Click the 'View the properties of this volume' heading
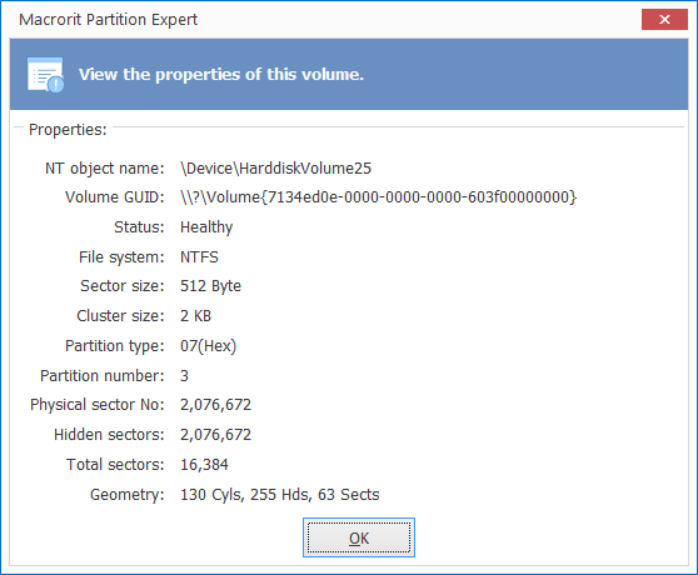The image size is (698, 575). (x=221, y=74)
